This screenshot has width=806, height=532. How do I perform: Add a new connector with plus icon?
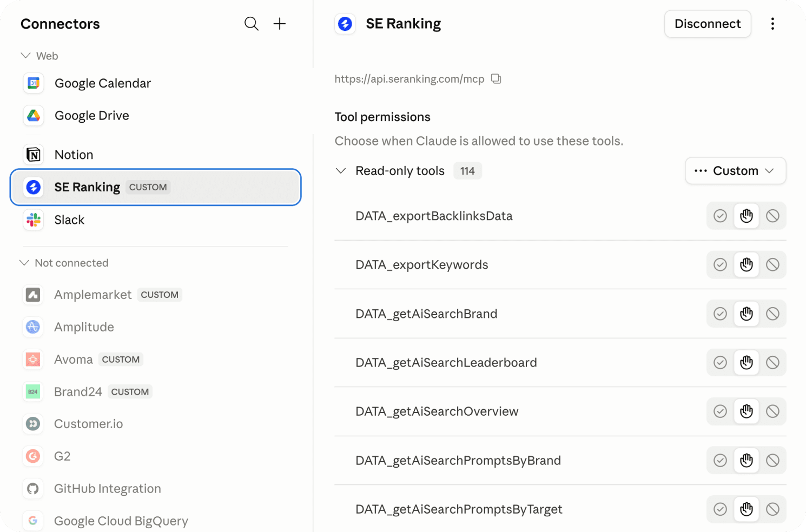[x=280, y=24]
